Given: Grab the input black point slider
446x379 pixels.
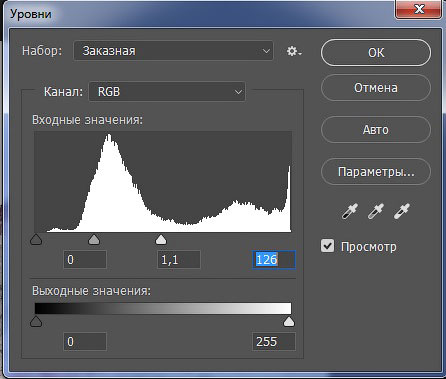Looking at the screenshot, I should coord(36,239).
